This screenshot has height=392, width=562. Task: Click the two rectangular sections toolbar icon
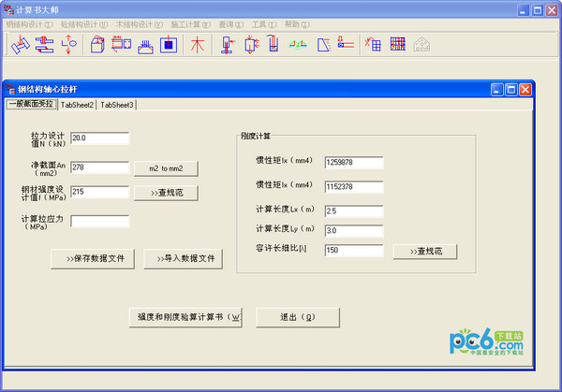pos(121,44)
